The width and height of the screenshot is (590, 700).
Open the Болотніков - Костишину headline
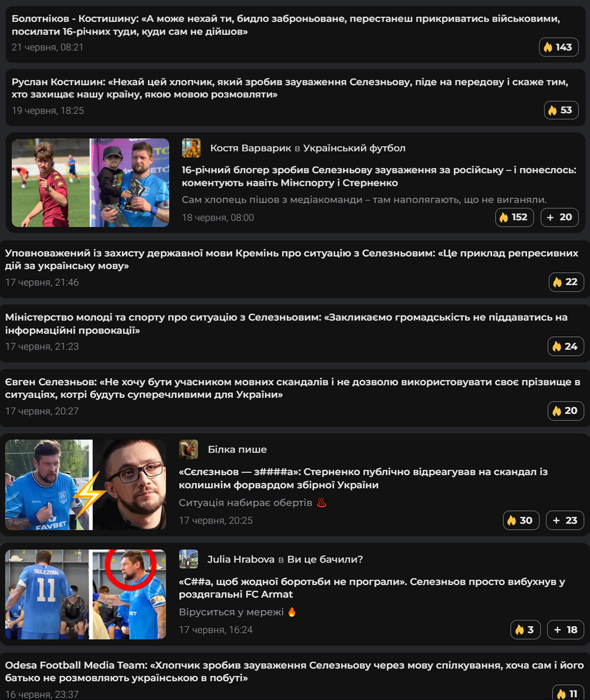pos(286,25)
